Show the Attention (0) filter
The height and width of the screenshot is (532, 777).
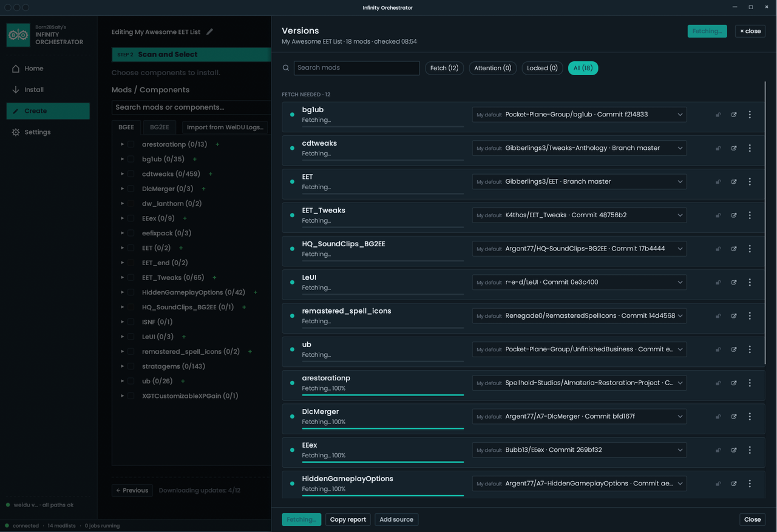[x=492, y=68]
